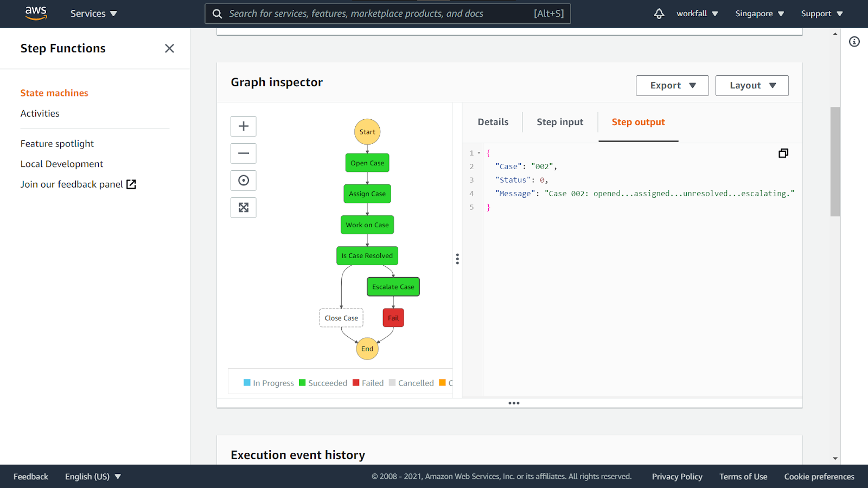Open the Feedback link
The width and height of the screenshot is (868, 488).
click(31, 477)
